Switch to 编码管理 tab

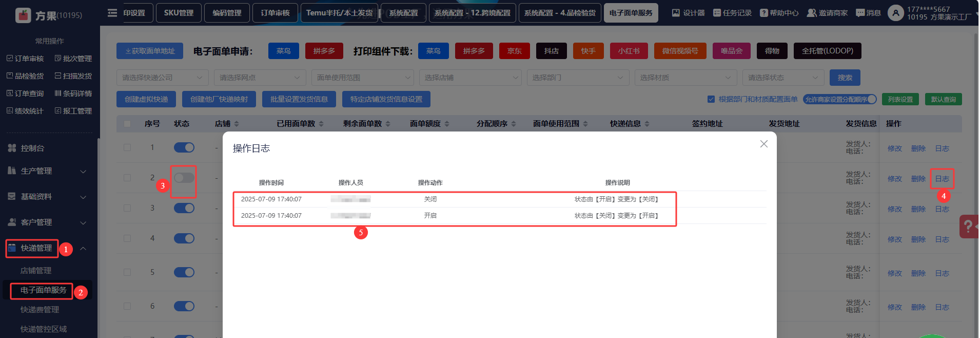(227, 13)
